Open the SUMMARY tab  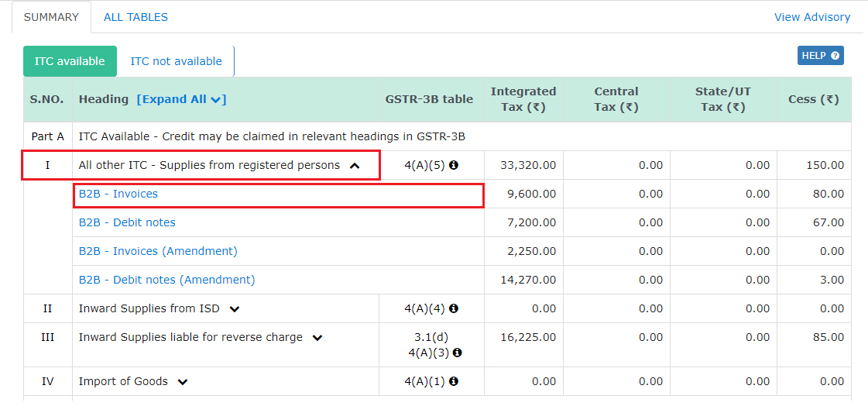tap(51, 17)
